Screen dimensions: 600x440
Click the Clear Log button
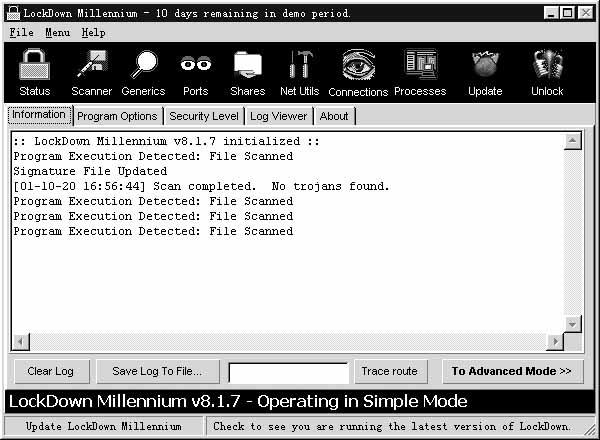click(52, 371)
